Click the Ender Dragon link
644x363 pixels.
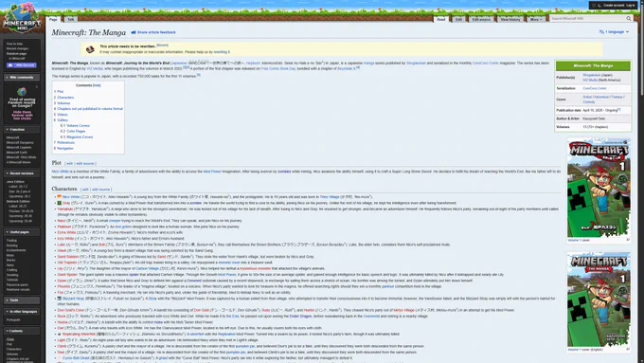tap(300, 317)
